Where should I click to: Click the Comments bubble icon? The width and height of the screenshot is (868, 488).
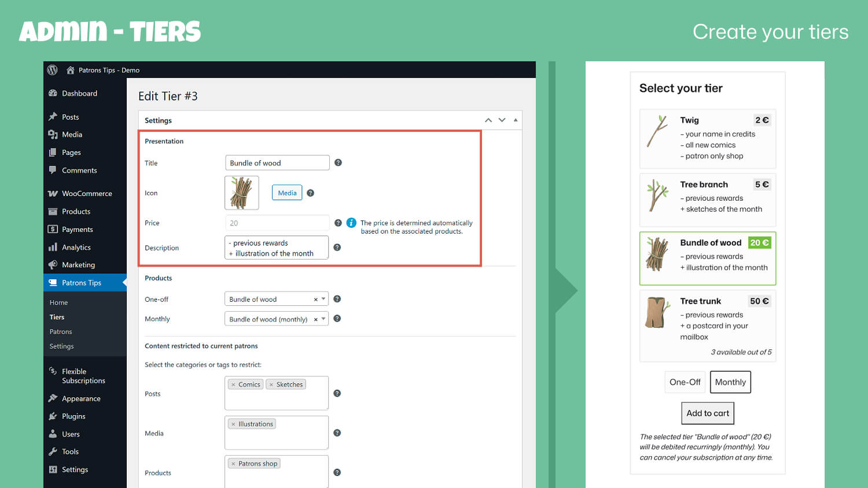tap(53, 170)
